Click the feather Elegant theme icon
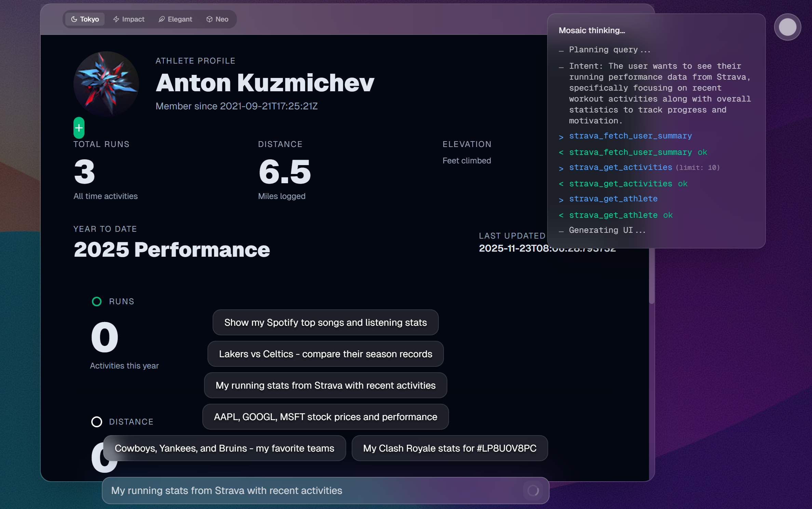 point(162,19)
